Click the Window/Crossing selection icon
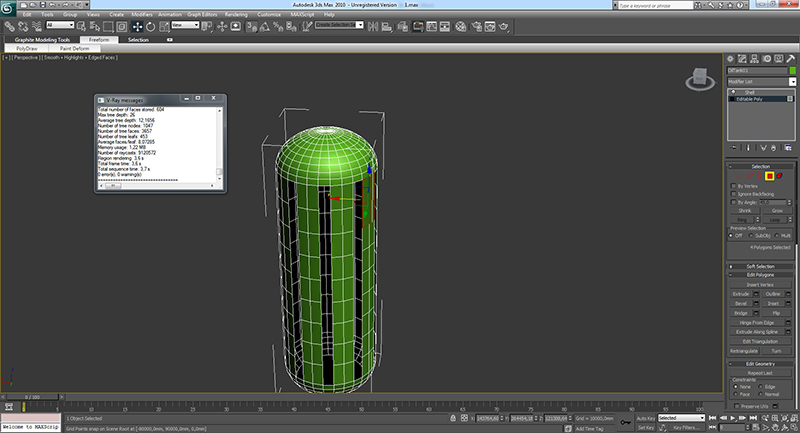Viewport: 800px width, 433px height. pos(121,27)
